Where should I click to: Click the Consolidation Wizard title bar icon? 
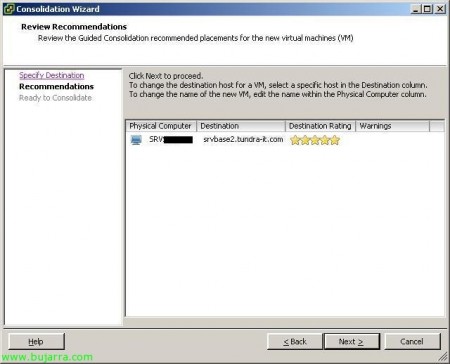tap(9, 9)
